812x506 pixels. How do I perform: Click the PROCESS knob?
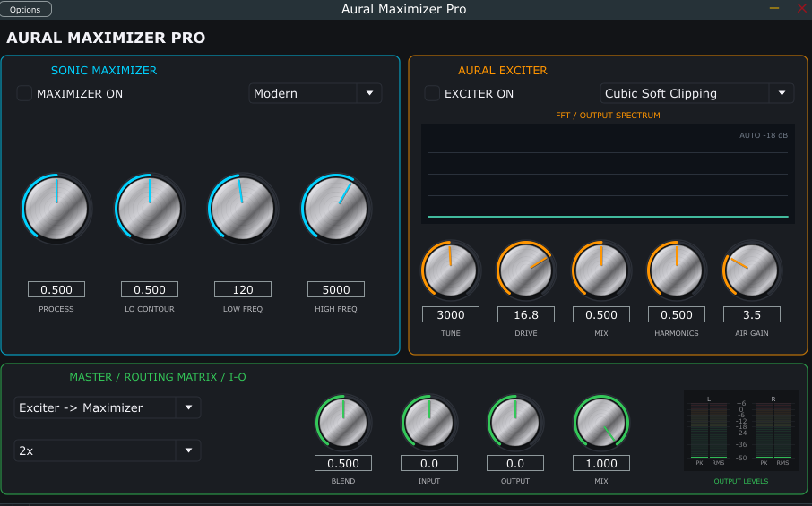point(56,209)
